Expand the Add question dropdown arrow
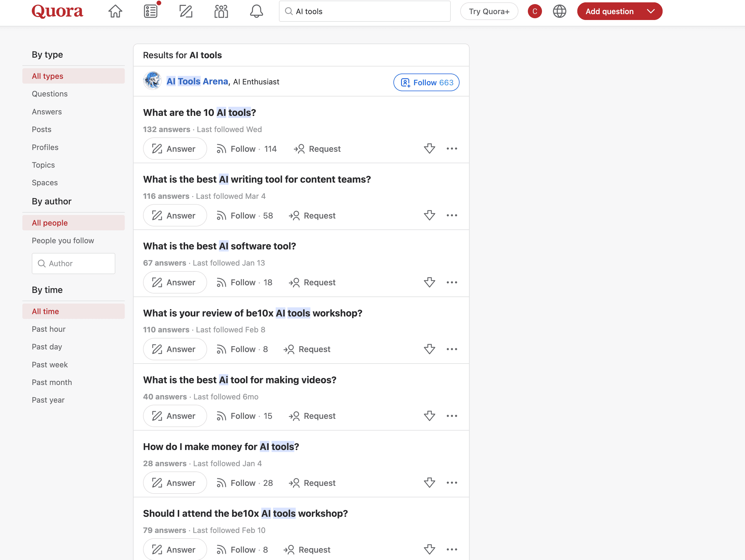745x560 pixels. click(651, 11)
